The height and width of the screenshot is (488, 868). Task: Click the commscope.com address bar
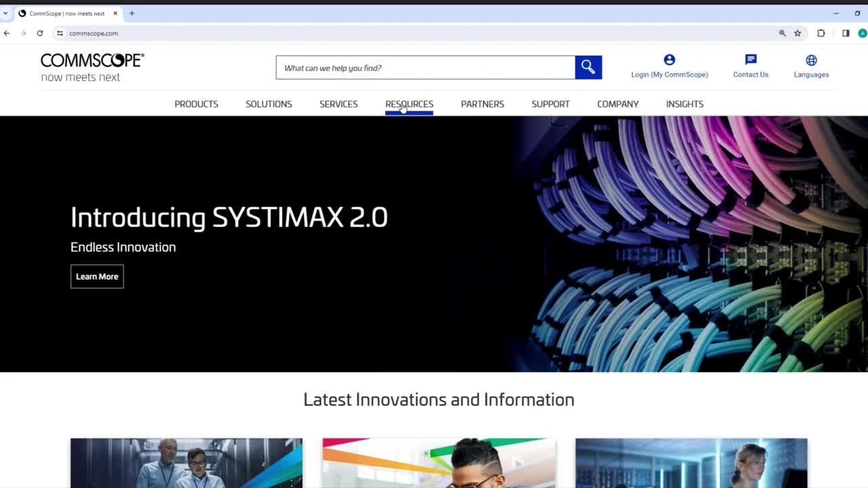pos(420,33)
